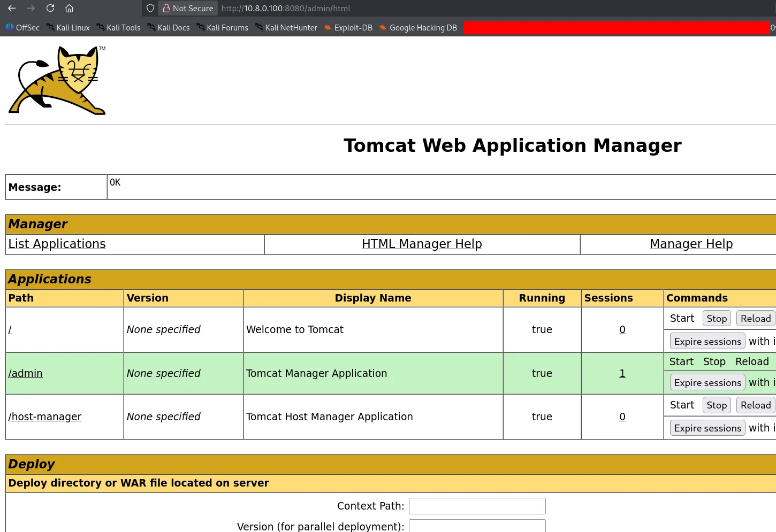Click the running value true for root /
Image resolution: width=776 pixels, height=532 pixels.
tap(542, 329)
